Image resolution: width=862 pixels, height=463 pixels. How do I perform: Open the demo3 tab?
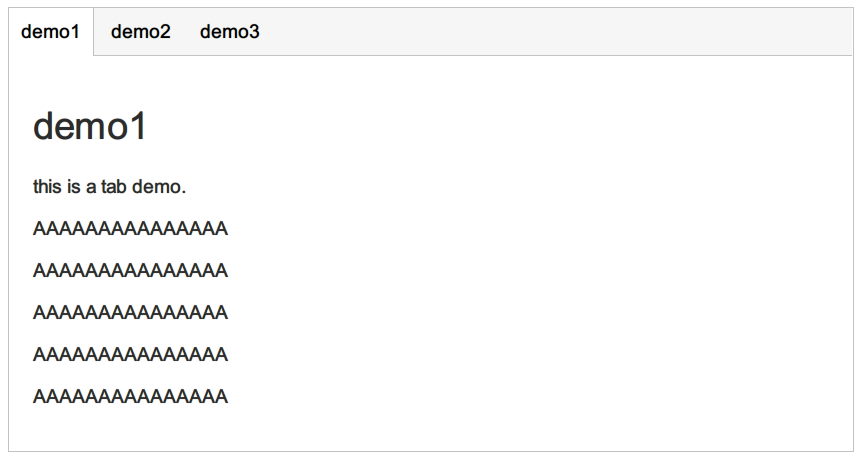pyautogui.click(x=230, y=32)
